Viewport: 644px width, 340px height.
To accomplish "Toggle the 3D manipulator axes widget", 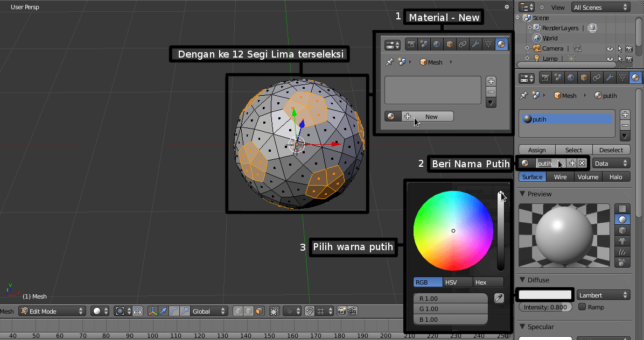I will tap(152, 311).
